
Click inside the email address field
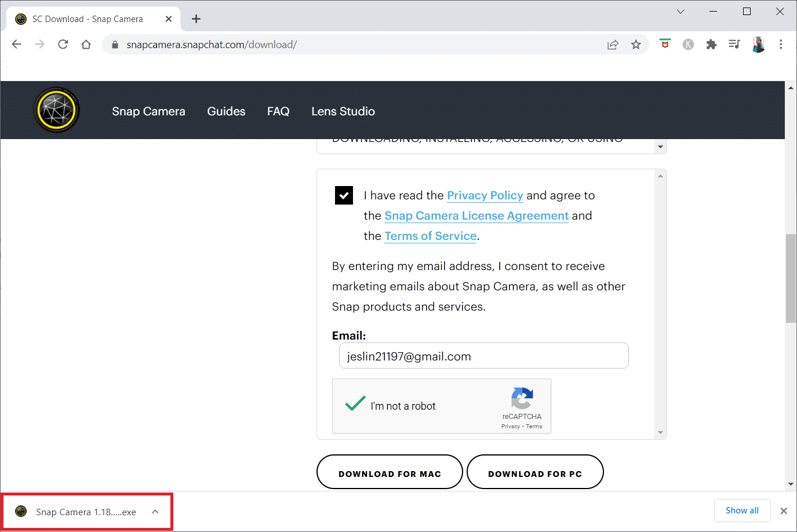coord(483,355)
